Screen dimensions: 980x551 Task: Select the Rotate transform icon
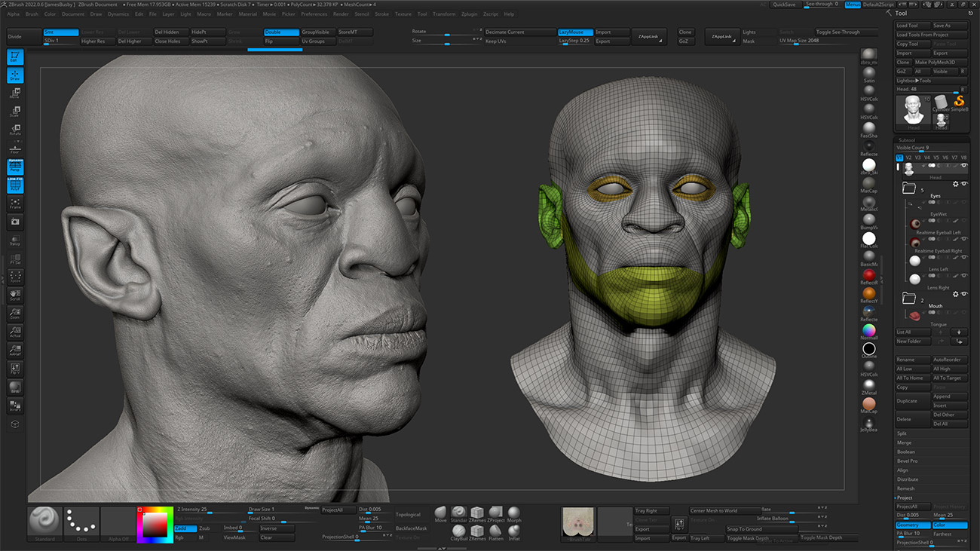click(x=15, y=130)
